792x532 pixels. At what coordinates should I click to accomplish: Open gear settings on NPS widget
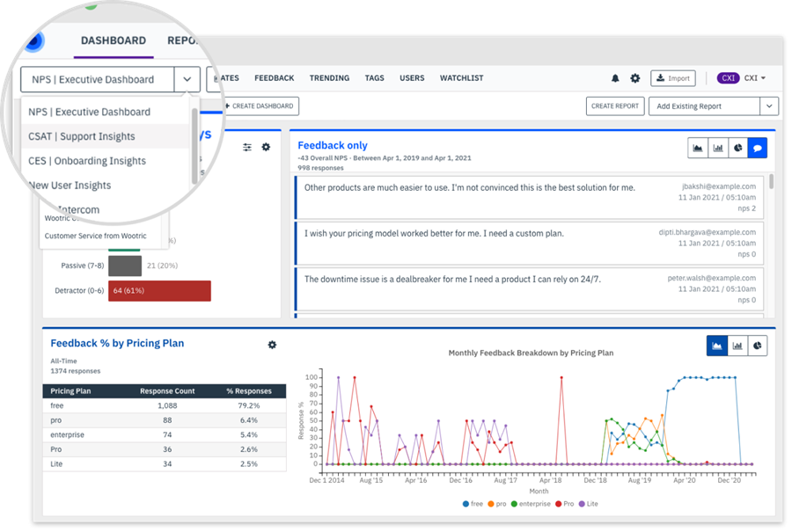coord(266,148)
